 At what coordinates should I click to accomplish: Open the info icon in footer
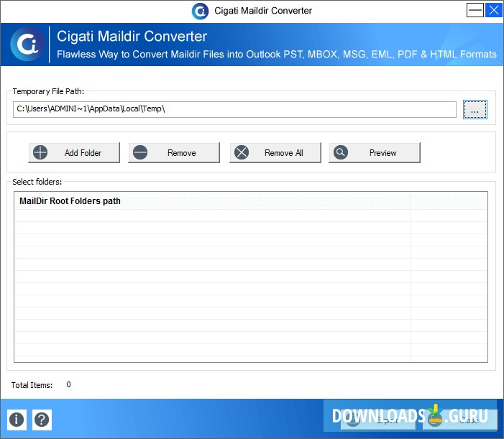pyautogui.click(x=17, y=419)
